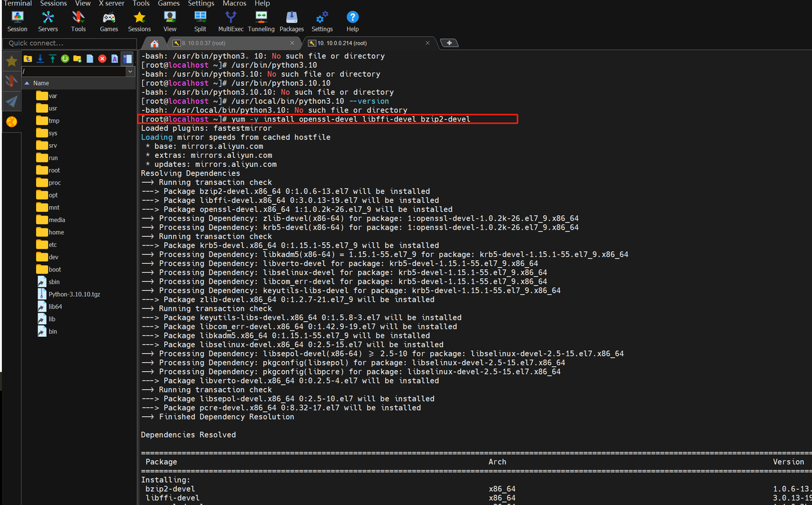Create a new folder in SFTP panel
This screenshot has width=812, height=505.
pos(77,59)
